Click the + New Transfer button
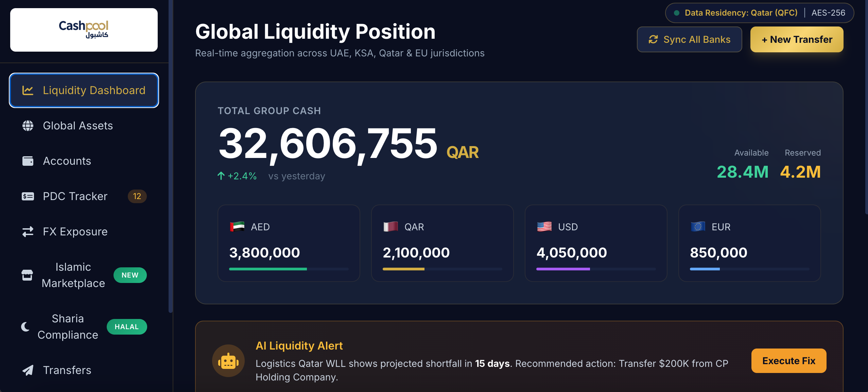 click(797, 39)
